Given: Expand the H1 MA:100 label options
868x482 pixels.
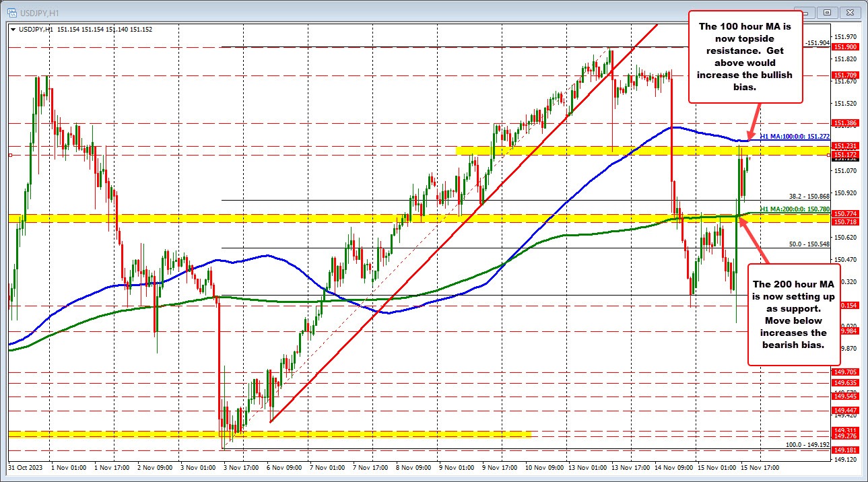Looking at the screenshot, I should [795, 135].
